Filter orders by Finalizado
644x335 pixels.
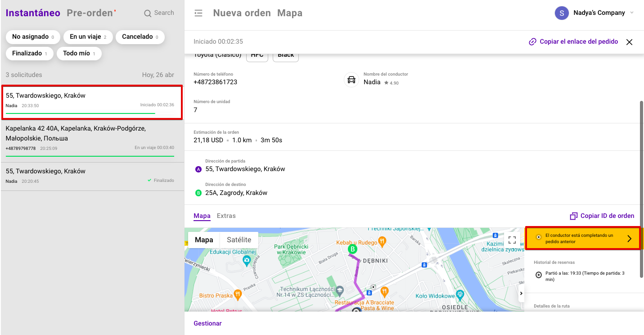[30, 53]
